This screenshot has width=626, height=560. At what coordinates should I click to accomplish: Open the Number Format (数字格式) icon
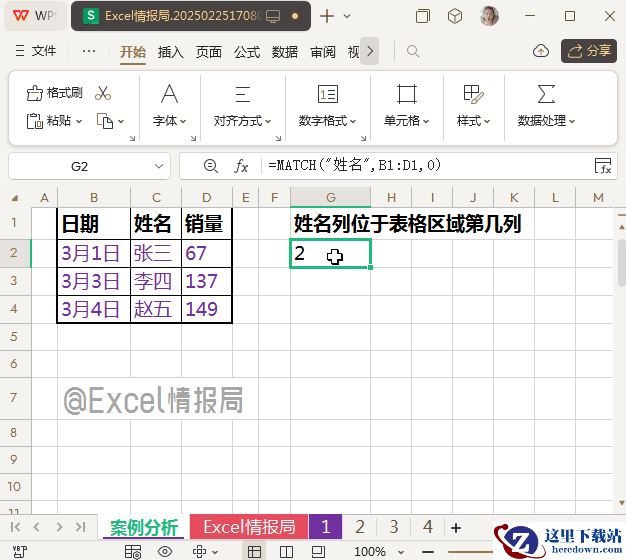click(x=328, y=94)
